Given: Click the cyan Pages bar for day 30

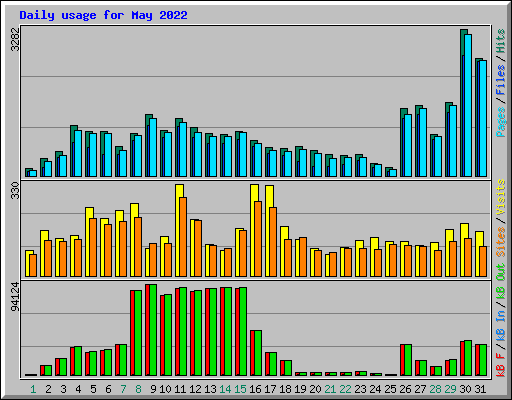Looking at the screenshot, I should click(468, 105).
